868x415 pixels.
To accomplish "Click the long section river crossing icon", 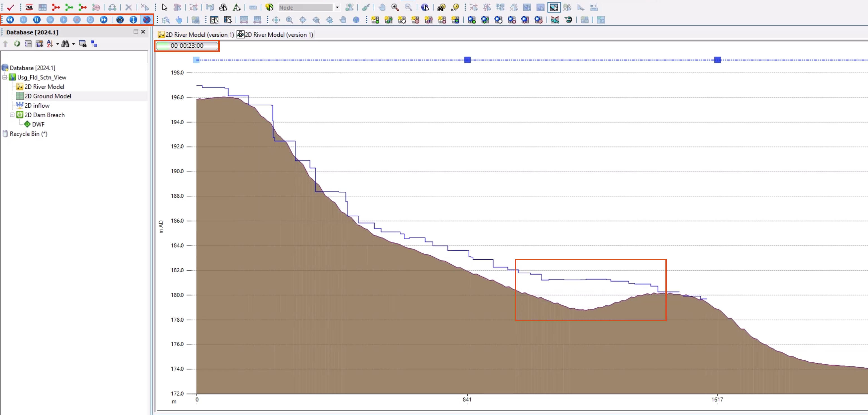I will pos(555,20).
